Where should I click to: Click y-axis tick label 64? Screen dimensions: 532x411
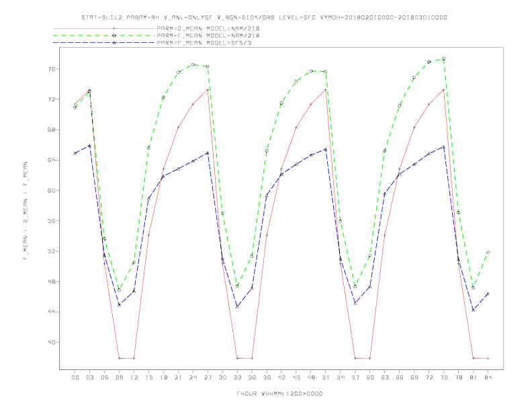(52, 160)
